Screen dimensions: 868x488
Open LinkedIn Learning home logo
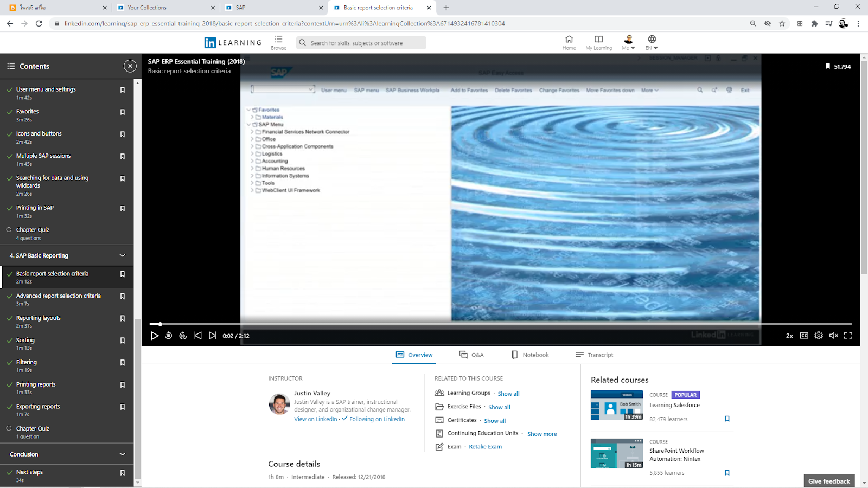[x=233, y=43]
